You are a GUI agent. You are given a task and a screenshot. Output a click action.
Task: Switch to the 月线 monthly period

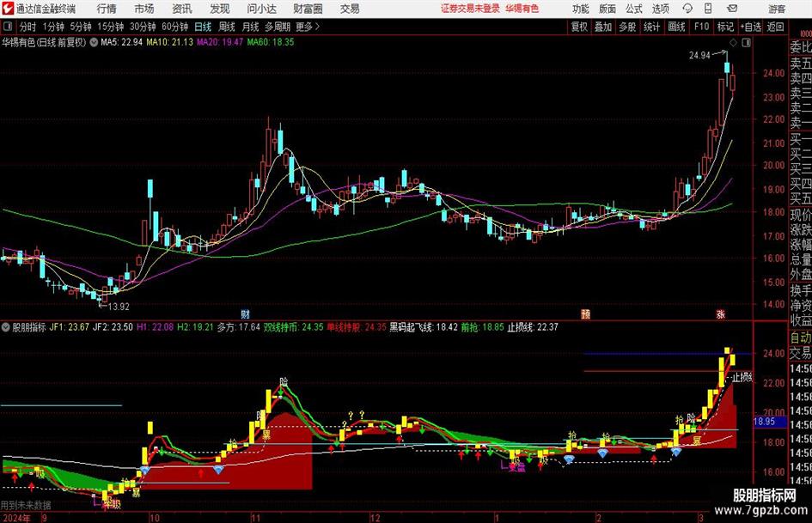[x=250, y=27]
